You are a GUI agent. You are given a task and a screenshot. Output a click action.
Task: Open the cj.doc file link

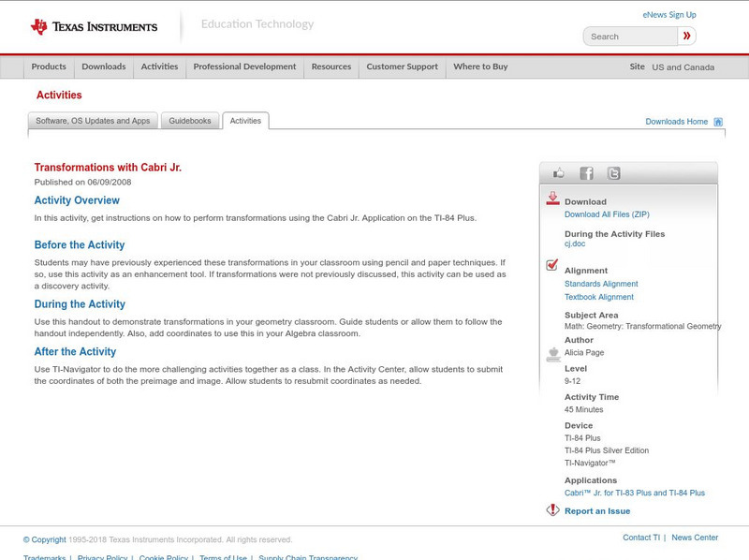coord(575,243)
